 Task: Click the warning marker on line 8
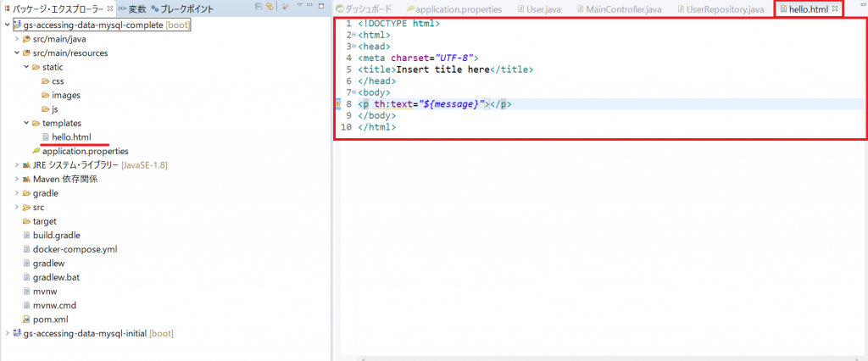click(x=337, y=104)
